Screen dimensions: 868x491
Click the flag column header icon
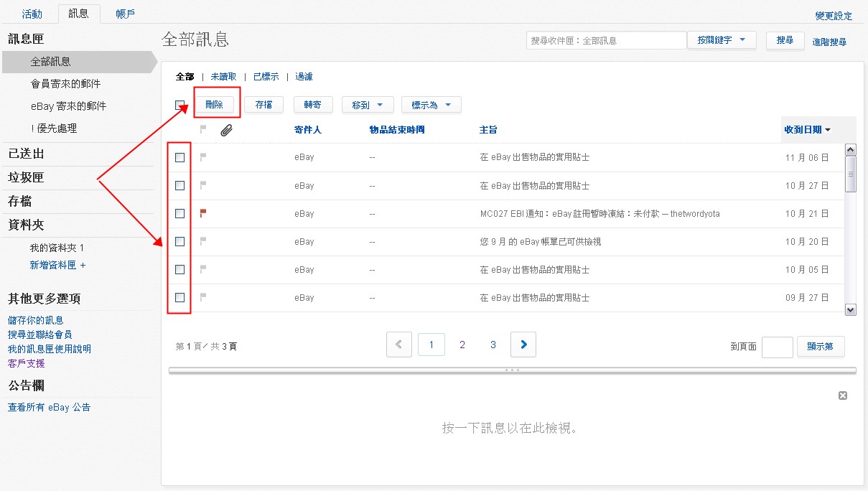pos(202,129)
